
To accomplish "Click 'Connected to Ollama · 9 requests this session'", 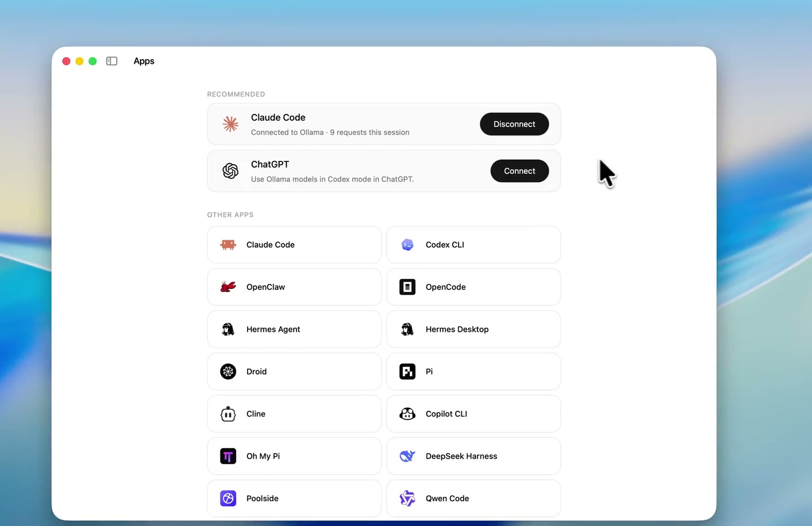I will pyautogui.click(x=330, y=133).
